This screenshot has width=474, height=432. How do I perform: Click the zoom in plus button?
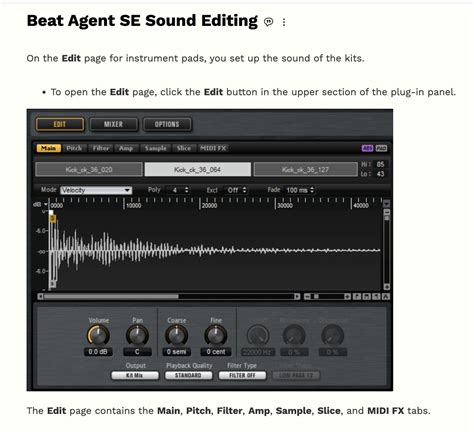(x=347, y=296)
